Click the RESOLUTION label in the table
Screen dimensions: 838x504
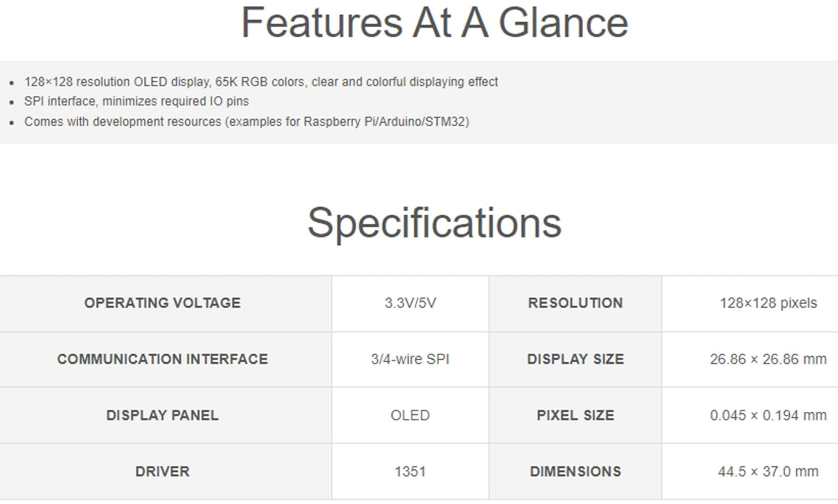(x=575, y=303)
